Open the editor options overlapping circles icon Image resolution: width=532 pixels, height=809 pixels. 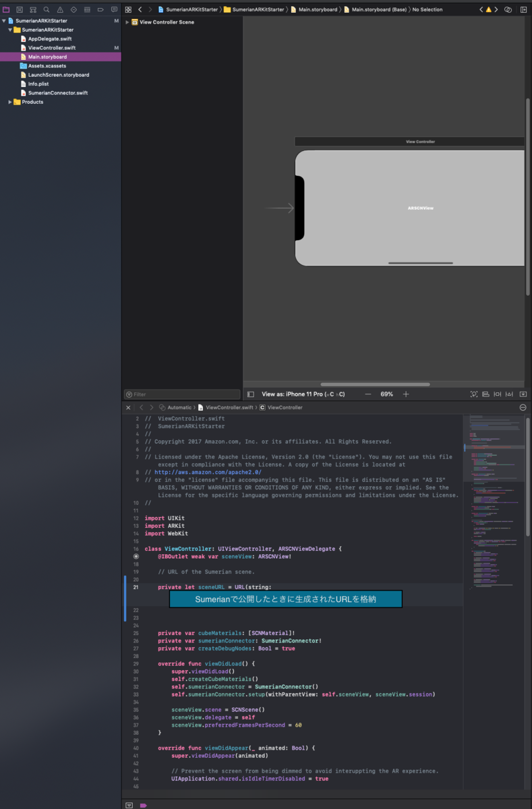click(508, 9)
